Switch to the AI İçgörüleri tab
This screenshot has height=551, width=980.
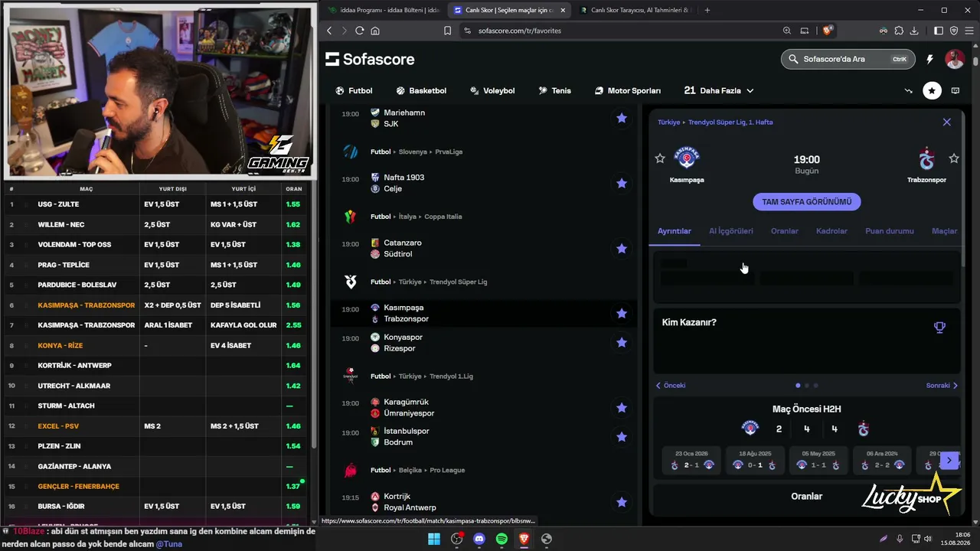[731, 231]
